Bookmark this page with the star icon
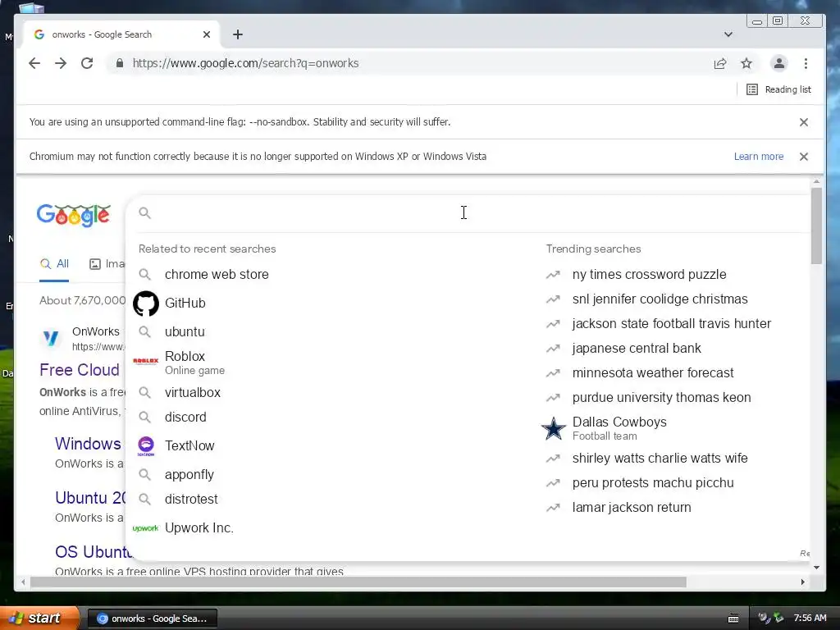Screen dimensions: 840x630 tap(746, 63)
